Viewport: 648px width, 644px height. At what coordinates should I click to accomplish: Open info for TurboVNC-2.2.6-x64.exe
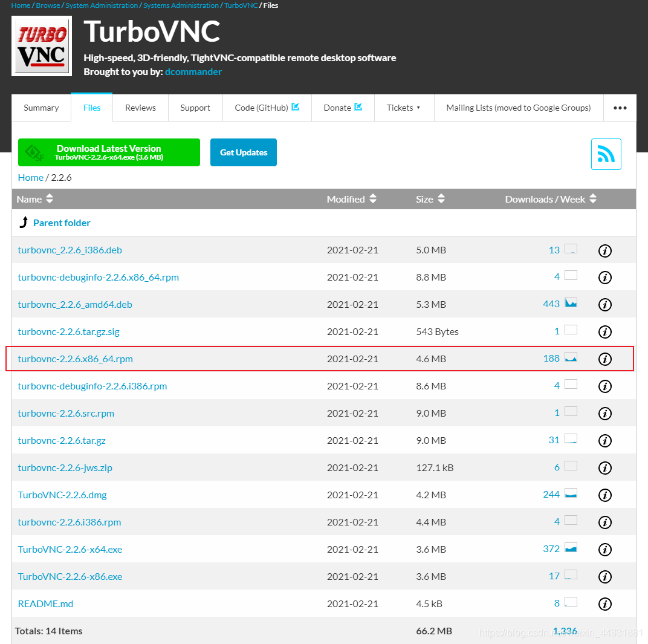[604, 550]
